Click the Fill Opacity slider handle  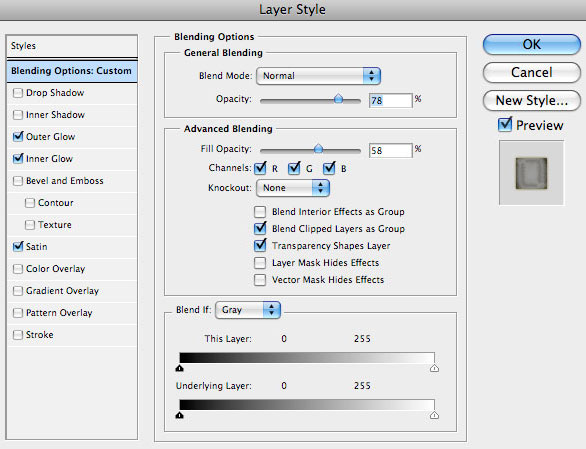coord(318,149)
